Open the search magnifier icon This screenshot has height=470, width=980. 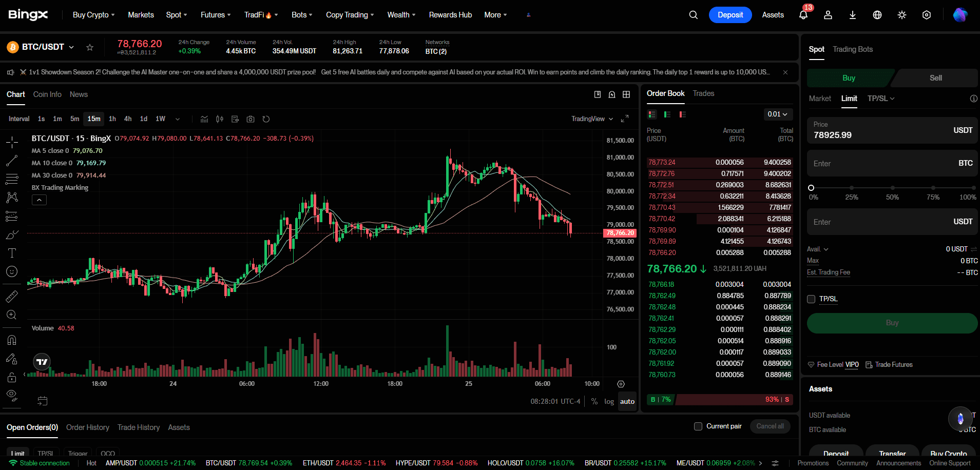click(693, 15)
